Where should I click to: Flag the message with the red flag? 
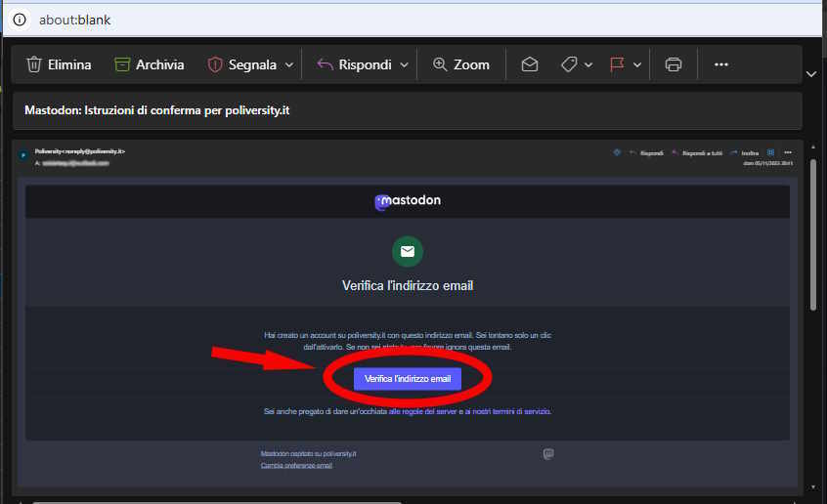[x=617, y=64]
